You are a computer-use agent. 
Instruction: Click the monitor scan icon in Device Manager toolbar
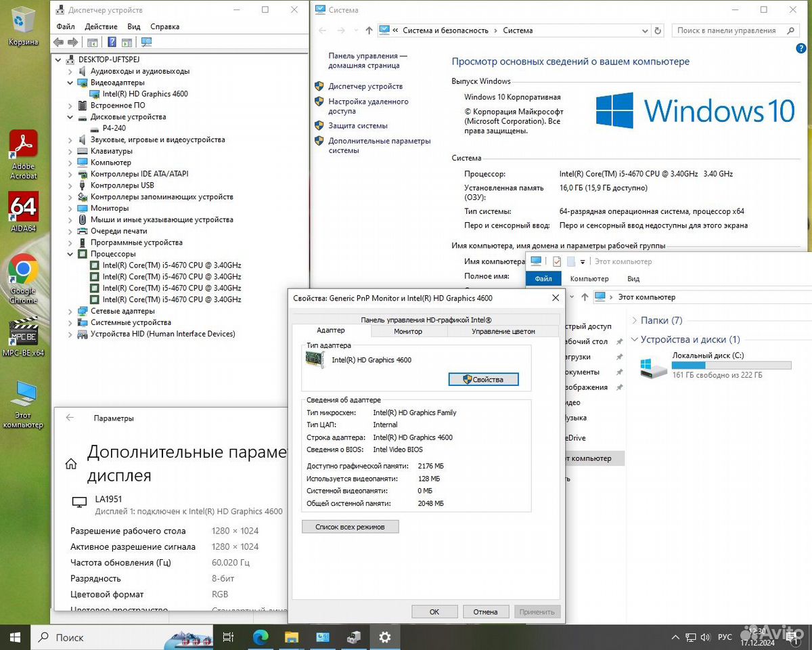146,42
